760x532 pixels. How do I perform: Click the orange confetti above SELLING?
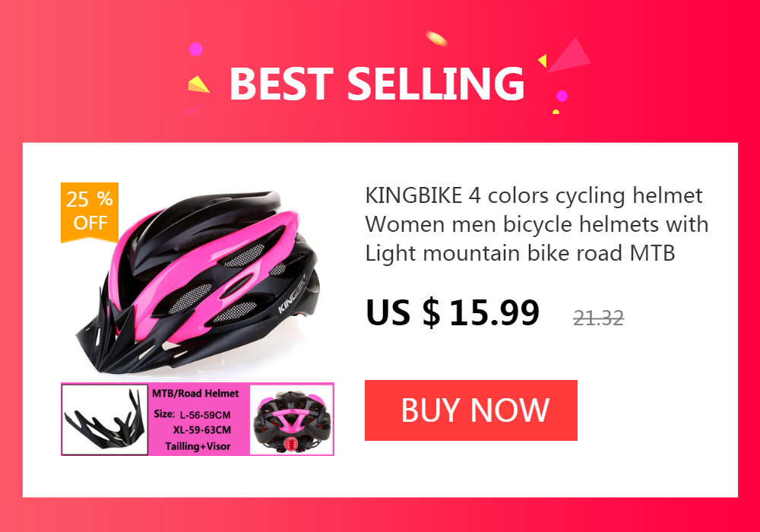pyautogui.click(x=436, y=38)
